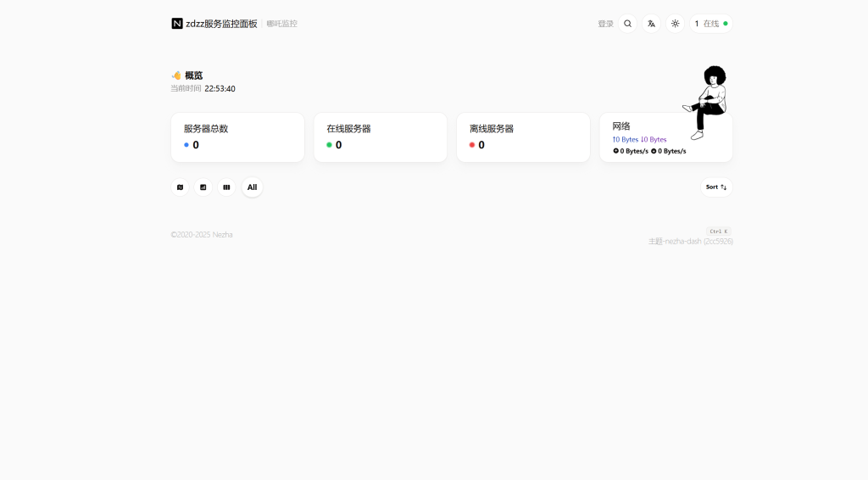Toggle the sun theme mode button

click(x=676, y=24)
